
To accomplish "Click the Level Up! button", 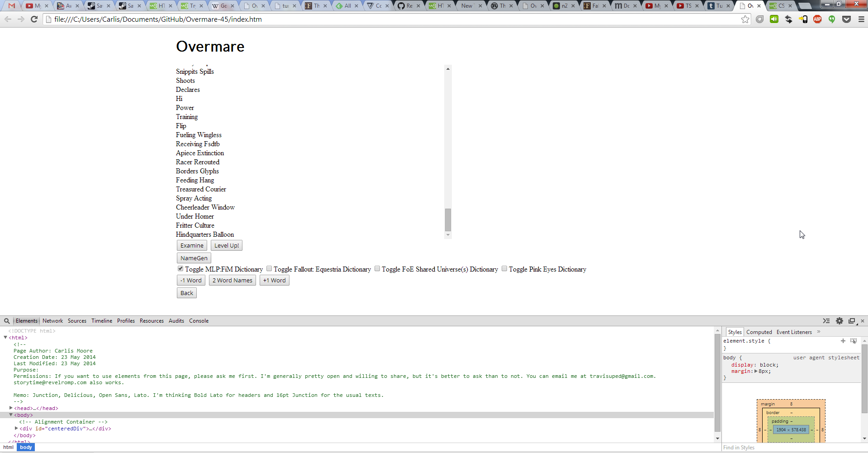I will click(227, 245).
